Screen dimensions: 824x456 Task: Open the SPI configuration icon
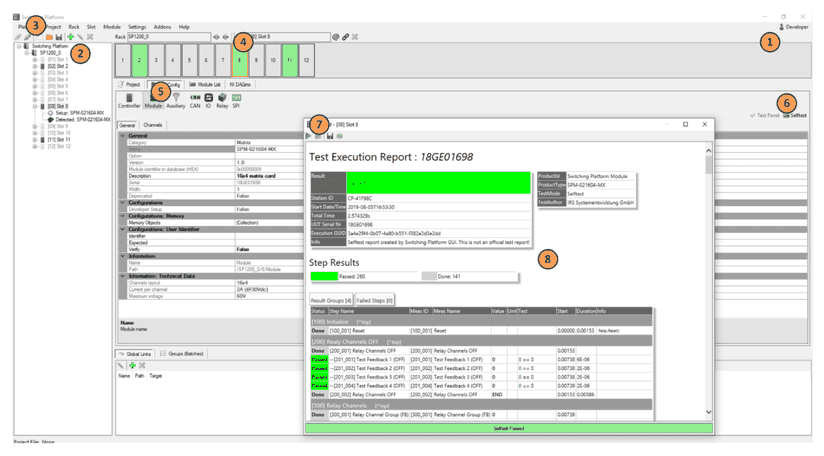(x=236, y=100)
